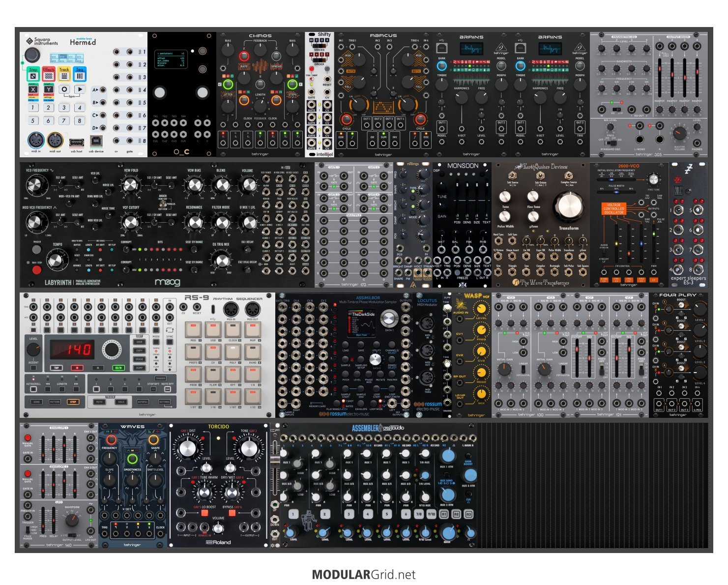Click the LOAD button on Assimil8or
This screenshot has height=585, width=728.
[x=346, y=345]
